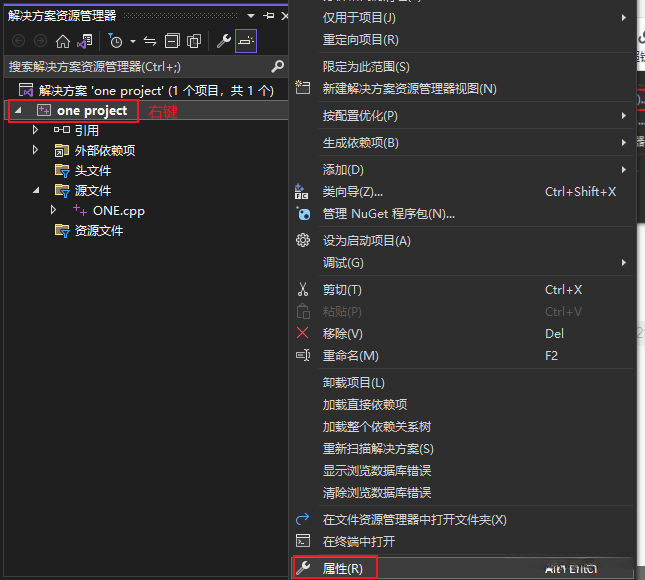Switch between solutions and folder views icon
Viewport: 645px width, 580px height.
(x=85, y=41)
